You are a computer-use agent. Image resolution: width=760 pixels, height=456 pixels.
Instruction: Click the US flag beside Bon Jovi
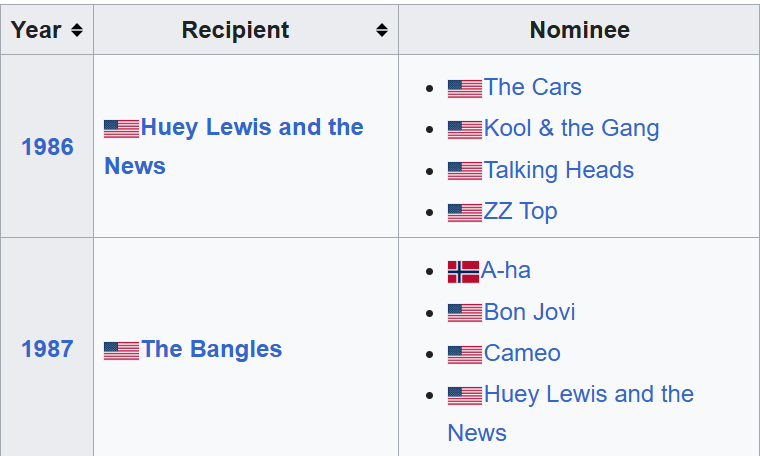click(464, 313)
